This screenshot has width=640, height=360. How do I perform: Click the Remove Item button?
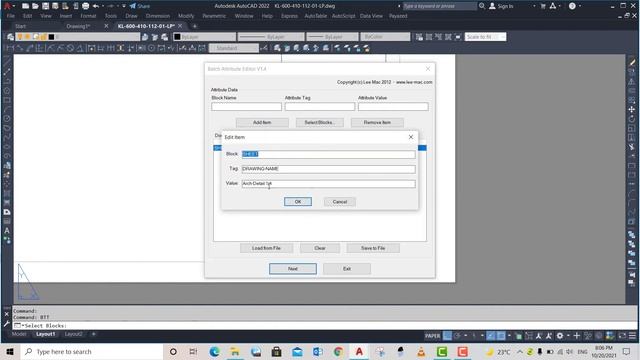pos(377,122)
